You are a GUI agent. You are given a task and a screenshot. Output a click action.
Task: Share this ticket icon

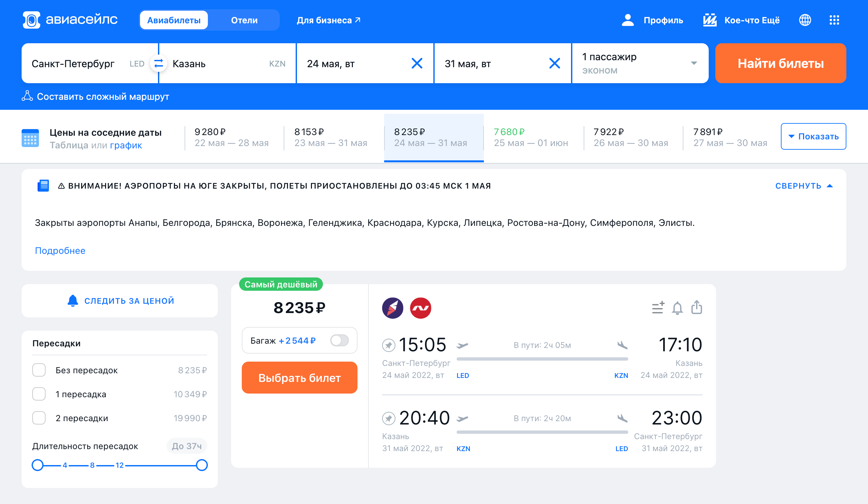tap(696, 307)
